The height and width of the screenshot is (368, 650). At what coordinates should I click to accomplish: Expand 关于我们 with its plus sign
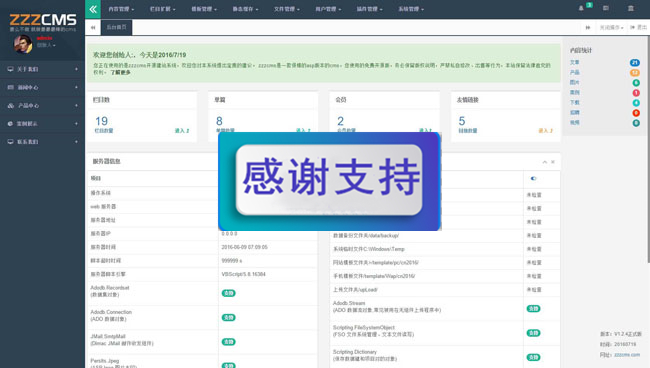(76, 69)
